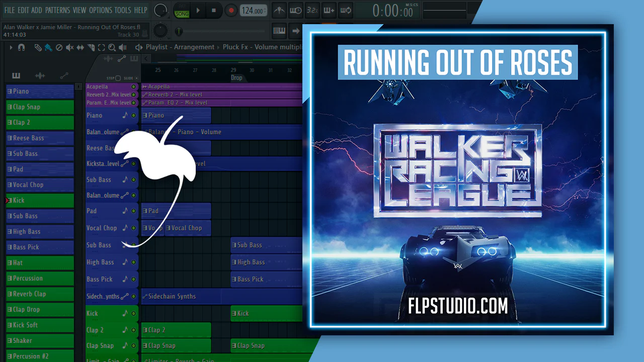644x362 pixels.
Task: Mute the High Bass track
Action: 133,262
